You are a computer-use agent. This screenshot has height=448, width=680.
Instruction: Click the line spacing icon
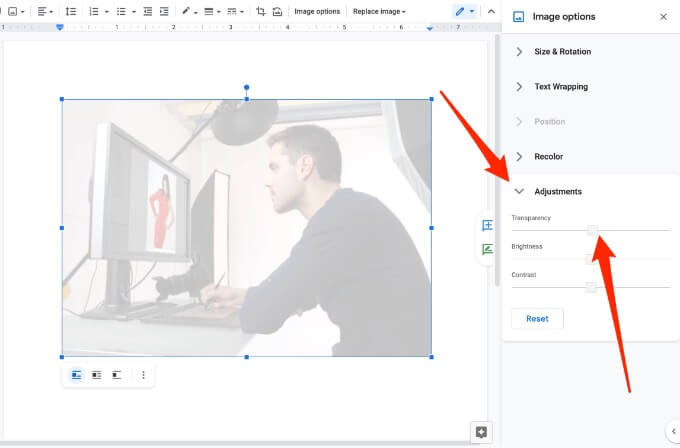pyautogui.click(x=71, y=11)
